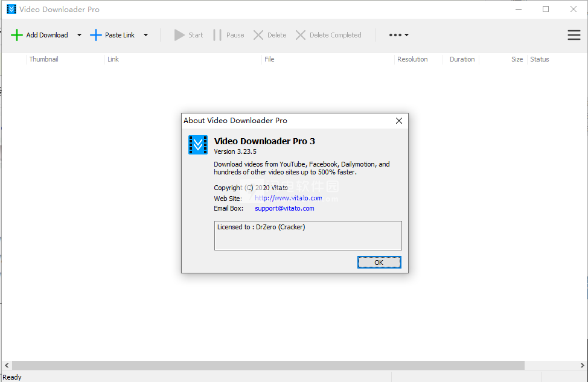Screen dimensions: 588x382
Task: Click the Duration column header
Action: pos(461,59)
